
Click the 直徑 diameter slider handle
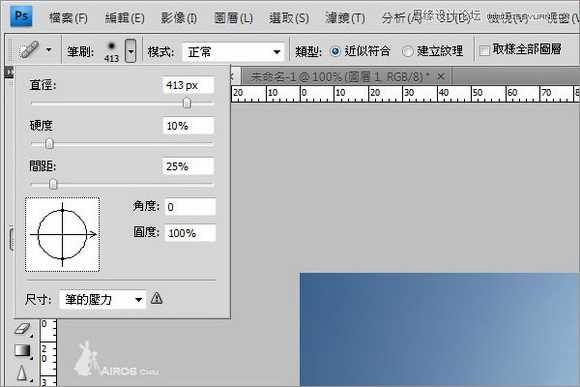(187, 103)
